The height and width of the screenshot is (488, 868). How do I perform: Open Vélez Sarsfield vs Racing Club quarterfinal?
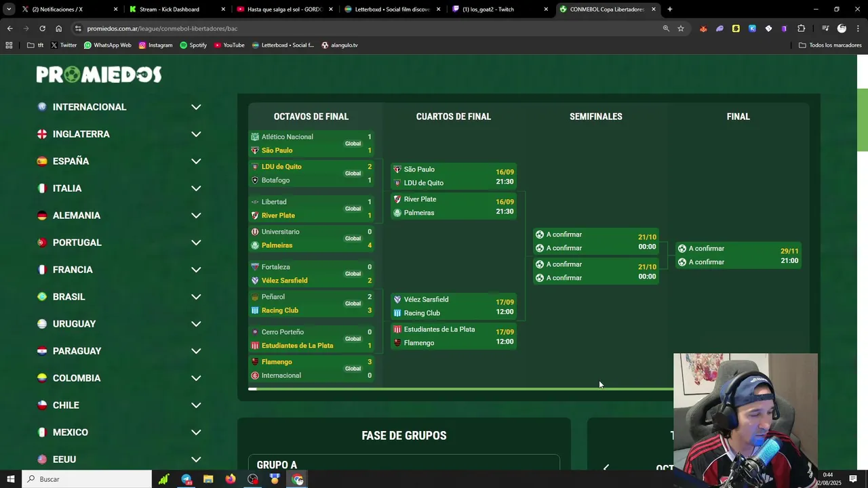coord(454,306)
